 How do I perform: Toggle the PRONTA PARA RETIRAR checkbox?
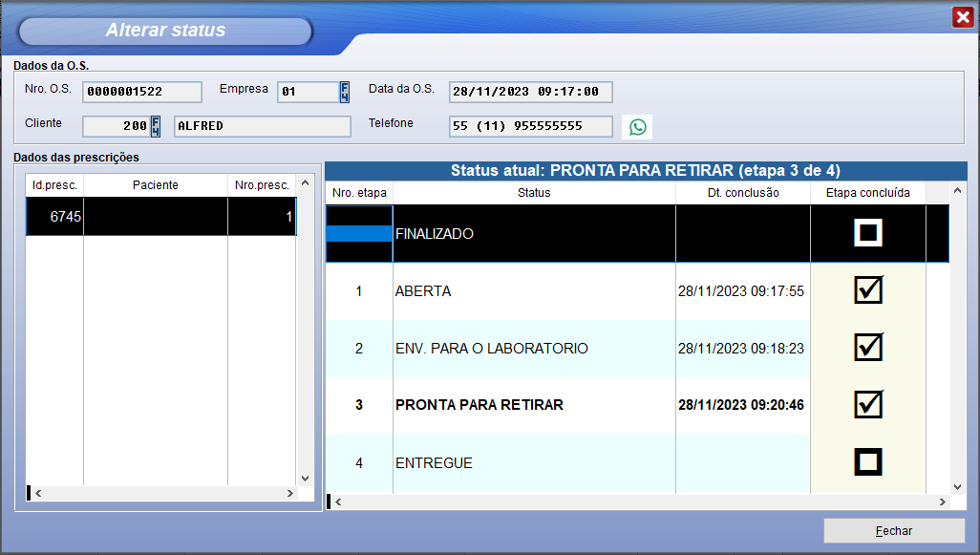click(x=867, y=404)
